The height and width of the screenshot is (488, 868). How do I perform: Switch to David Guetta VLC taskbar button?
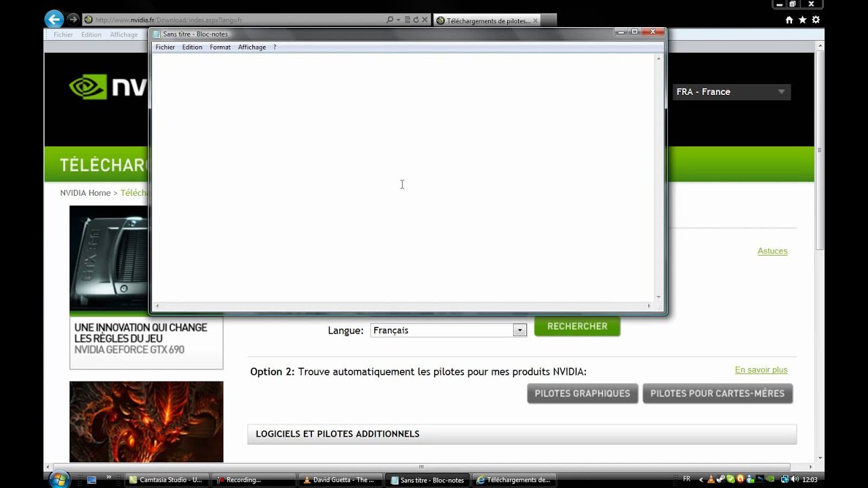(x=342, y=480)
